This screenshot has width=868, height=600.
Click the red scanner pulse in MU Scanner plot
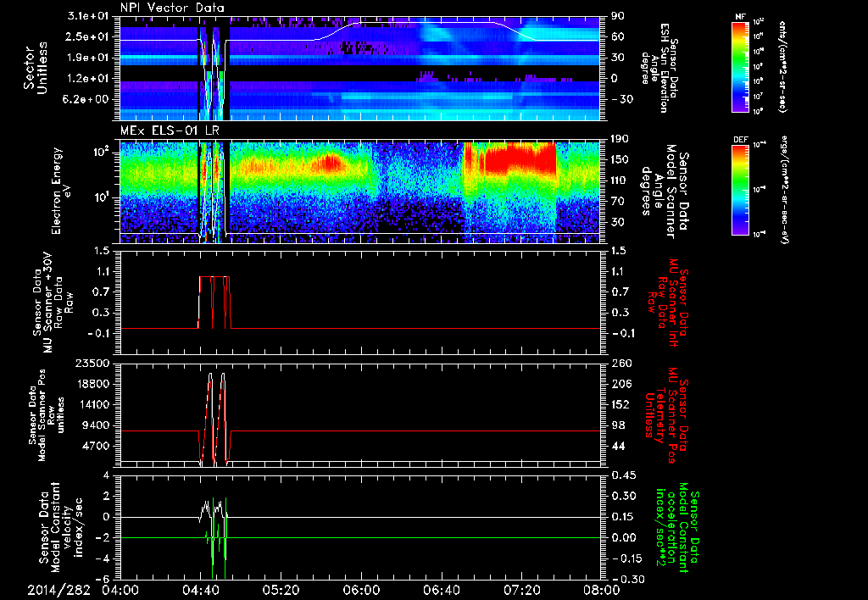pyautogui.click(x=214, y=302)
